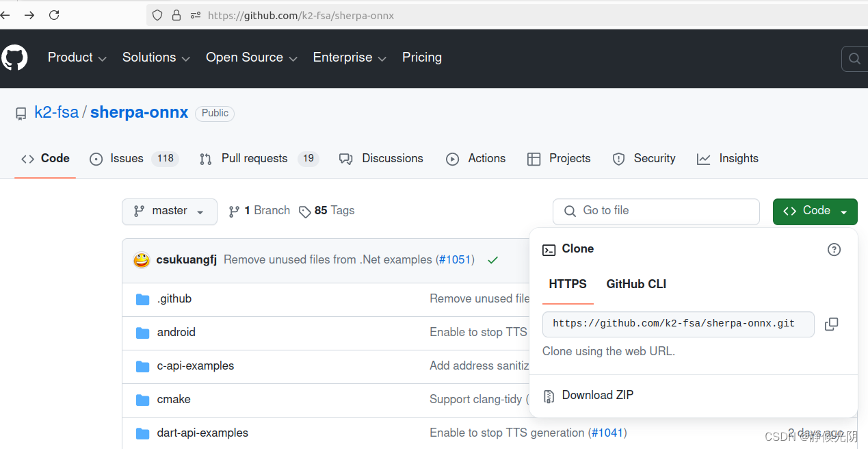Viewport: 868px width, 449px height.
Task: Switch to the Code tab
Action: [x=45, y=159]
